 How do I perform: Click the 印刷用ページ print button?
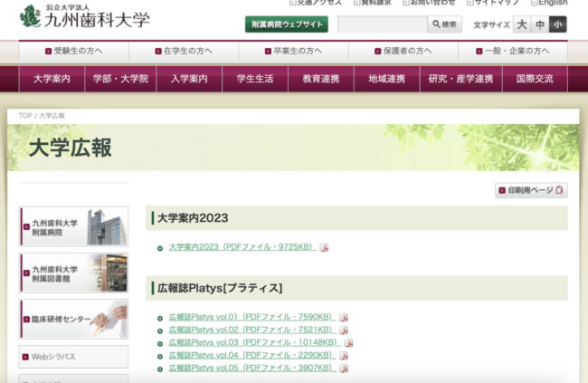pos(531,190)
